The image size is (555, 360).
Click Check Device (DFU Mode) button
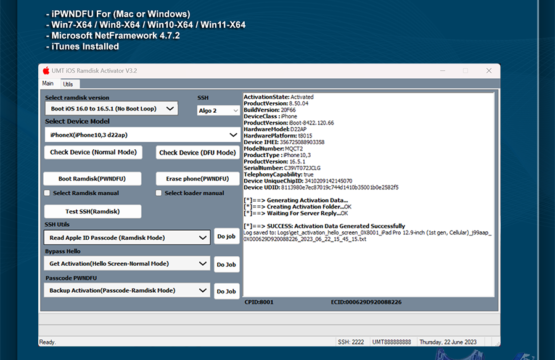(x=198, y=153)
